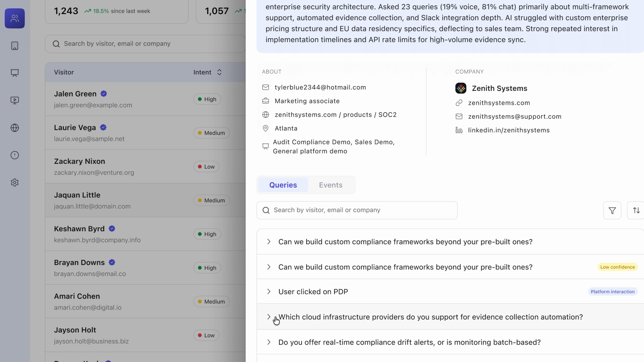Open the settings gear icon

coord(15,183)
